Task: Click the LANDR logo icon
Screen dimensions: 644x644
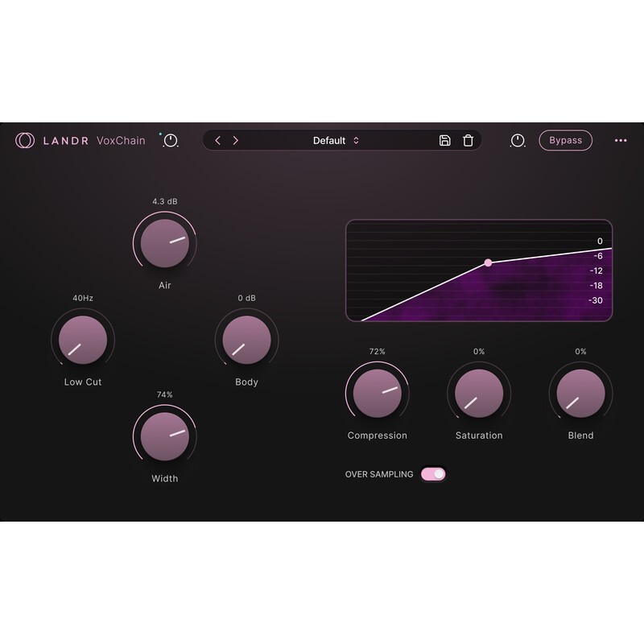Action: click(x=25, y=140)
